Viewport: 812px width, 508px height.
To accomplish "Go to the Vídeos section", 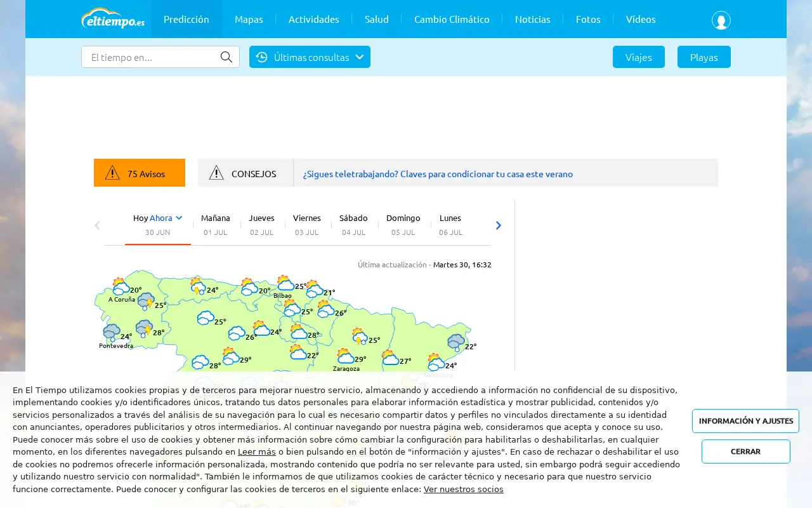I will pyautogui.click(x=641, y=19).
